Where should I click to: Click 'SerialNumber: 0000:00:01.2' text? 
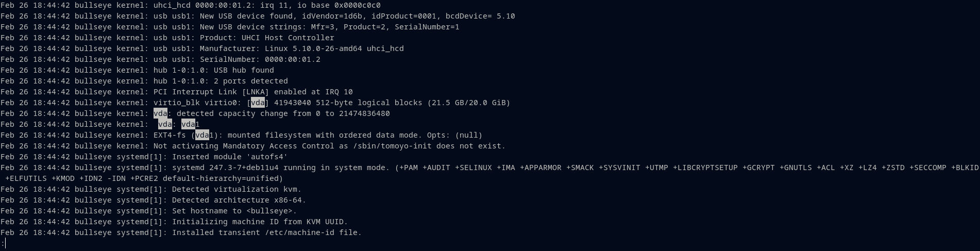(x=260, y=59)
